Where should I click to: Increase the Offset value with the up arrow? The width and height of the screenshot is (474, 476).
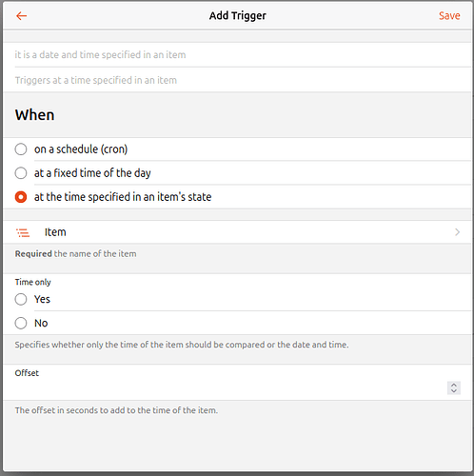coord(454,385)
